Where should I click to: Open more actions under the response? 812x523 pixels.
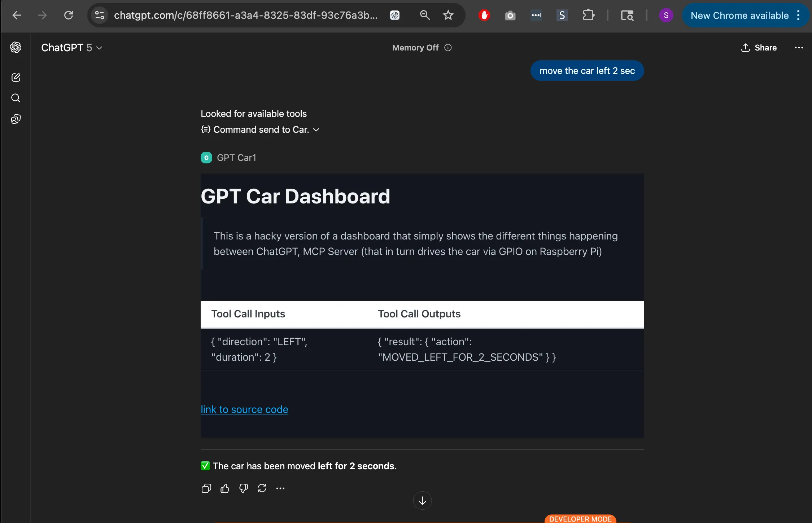pos(280,488)
